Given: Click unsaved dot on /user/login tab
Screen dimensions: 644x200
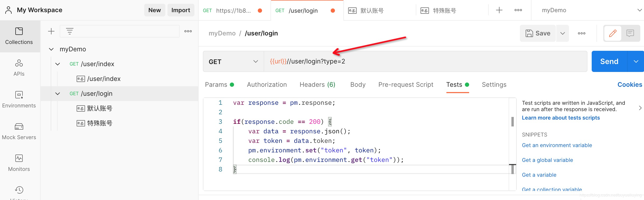Looking at the screenshot, I should click(333, 11).
